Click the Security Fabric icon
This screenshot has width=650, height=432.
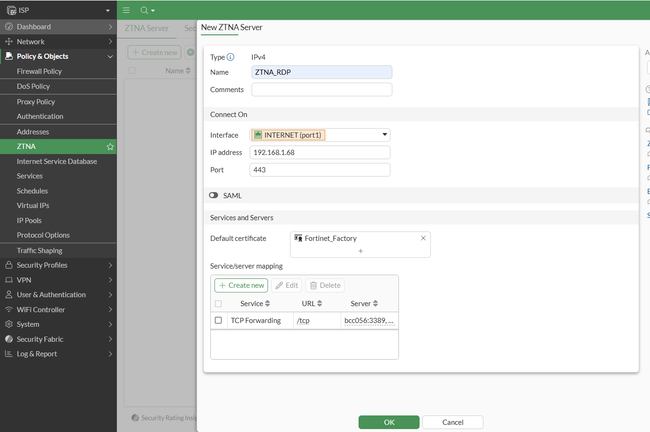9,339
